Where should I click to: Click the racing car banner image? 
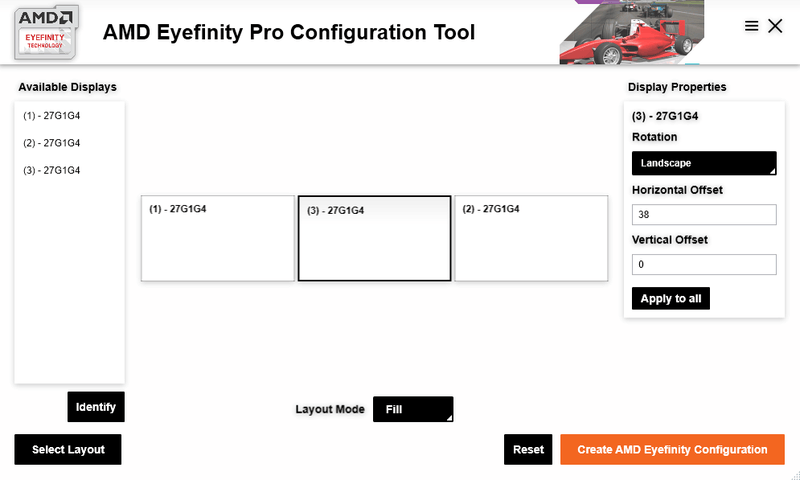click(x=630, y=33)
